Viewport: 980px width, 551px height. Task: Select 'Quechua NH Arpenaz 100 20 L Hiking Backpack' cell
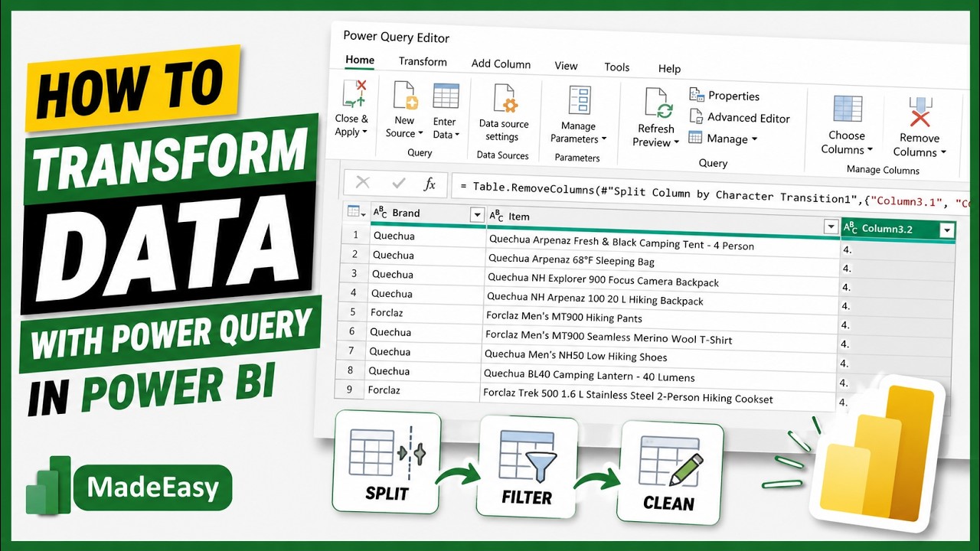[x=661, y=301]
